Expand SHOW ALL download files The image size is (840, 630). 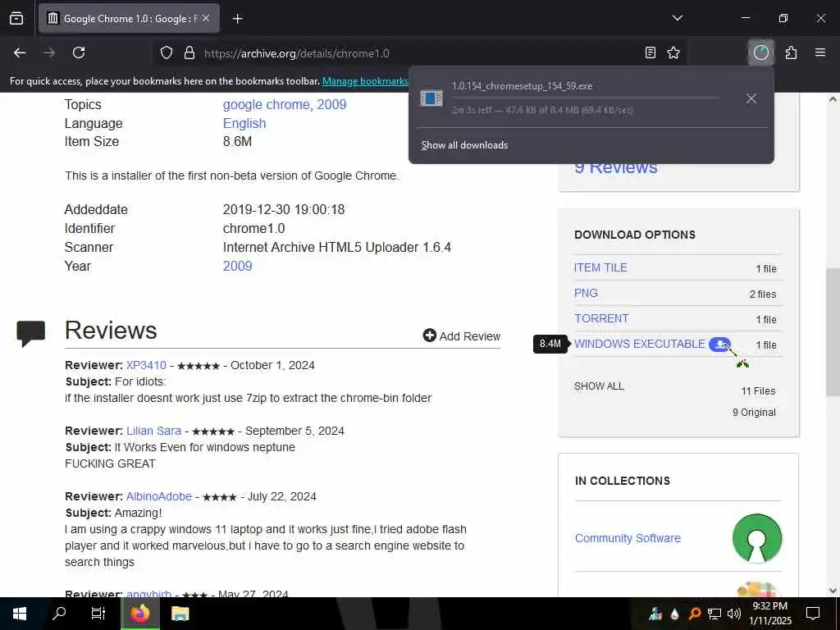(x=599, y=386)
